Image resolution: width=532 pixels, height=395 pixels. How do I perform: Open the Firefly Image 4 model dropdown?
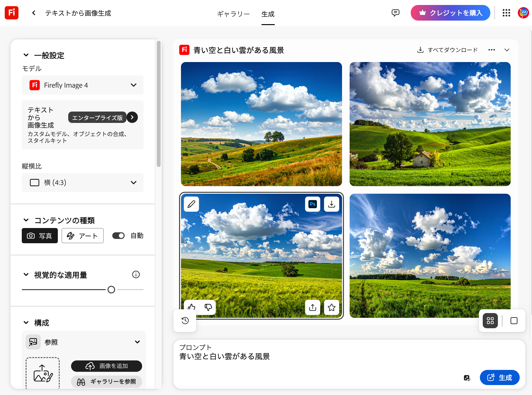[82, 85]
